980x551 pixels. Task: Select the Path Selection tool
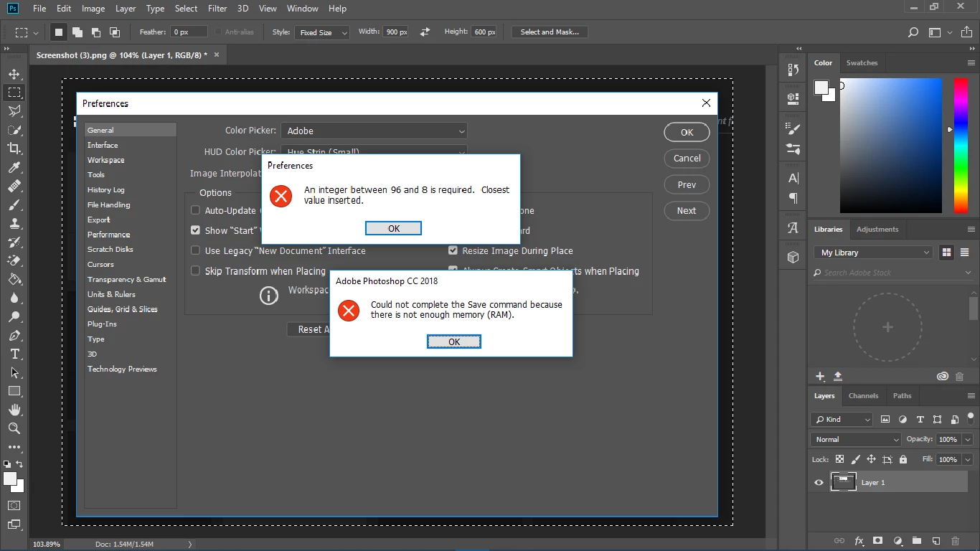click(14, 372)
